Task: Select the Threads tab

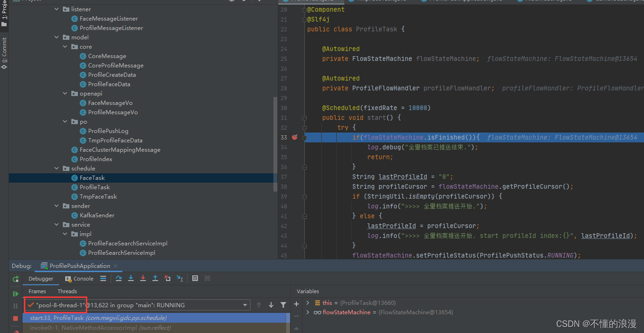Action: (67, 291)
